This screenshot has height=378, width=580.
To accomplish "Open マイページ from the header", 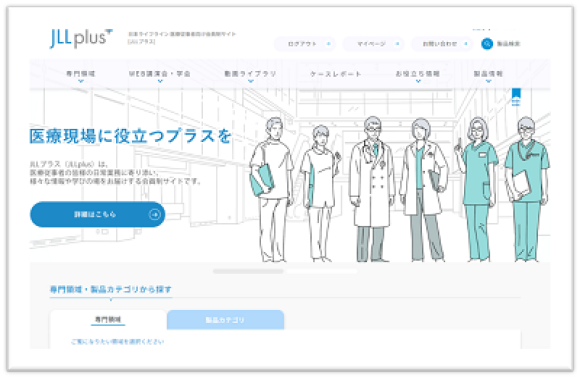I will pyautogui.click(x=373, y=44).
